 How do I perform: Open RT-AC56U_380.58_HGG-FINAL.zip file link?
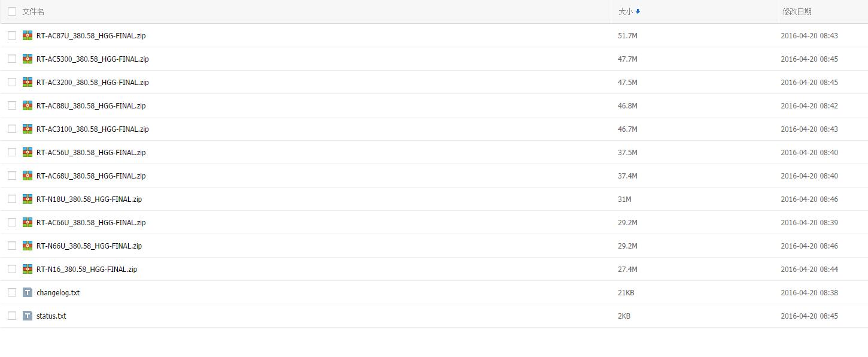point(91,152)
